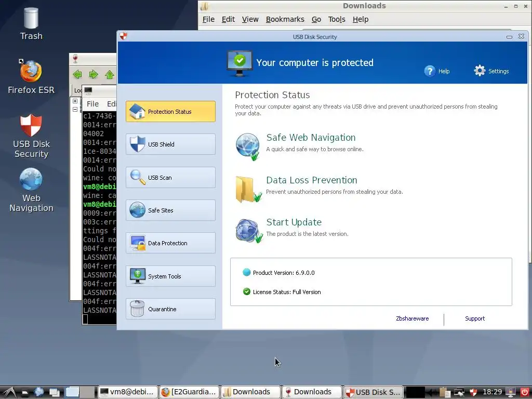Click green Up arrow in Wine file window
This screenshot has height=399, width=532.
coord(109,74)
